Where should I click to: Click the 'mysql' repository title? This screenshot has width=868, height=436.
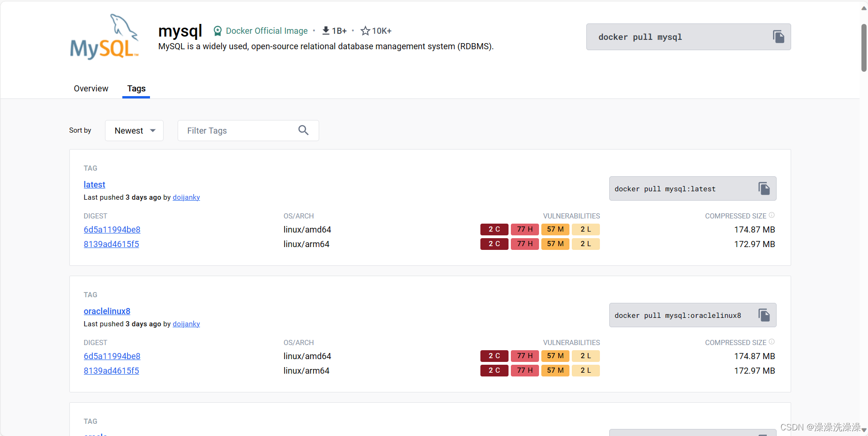[x=180, y=31]
